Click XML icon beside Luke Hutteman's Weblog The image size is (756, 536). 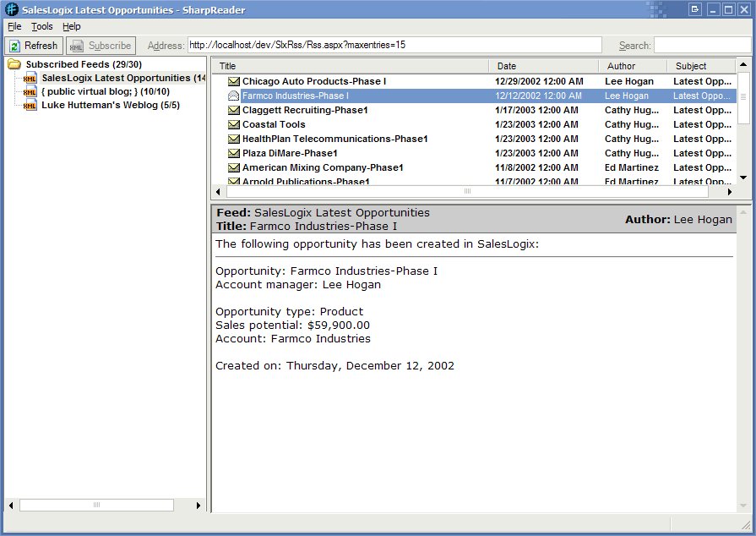coord(30,105)
